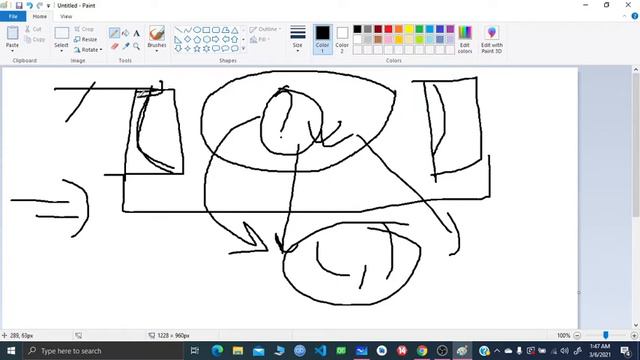
Task: Switch to the View ribbon tab
Action: (x=66, y=16)
